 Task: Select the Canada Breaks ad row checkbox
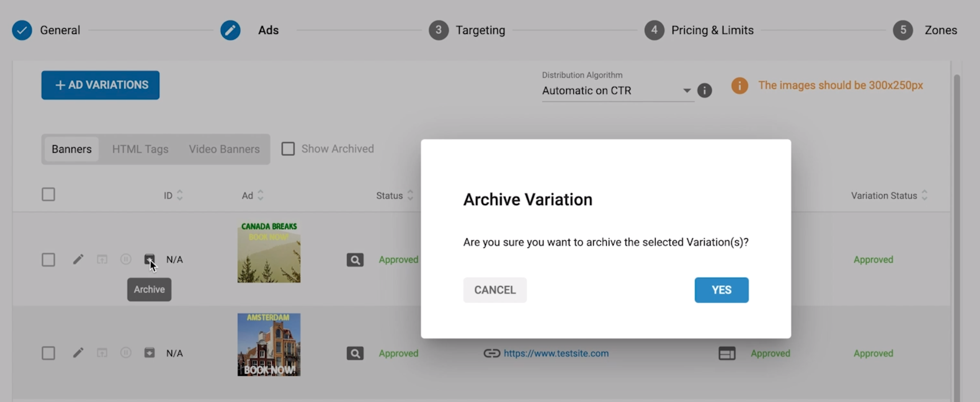(48, 260)
